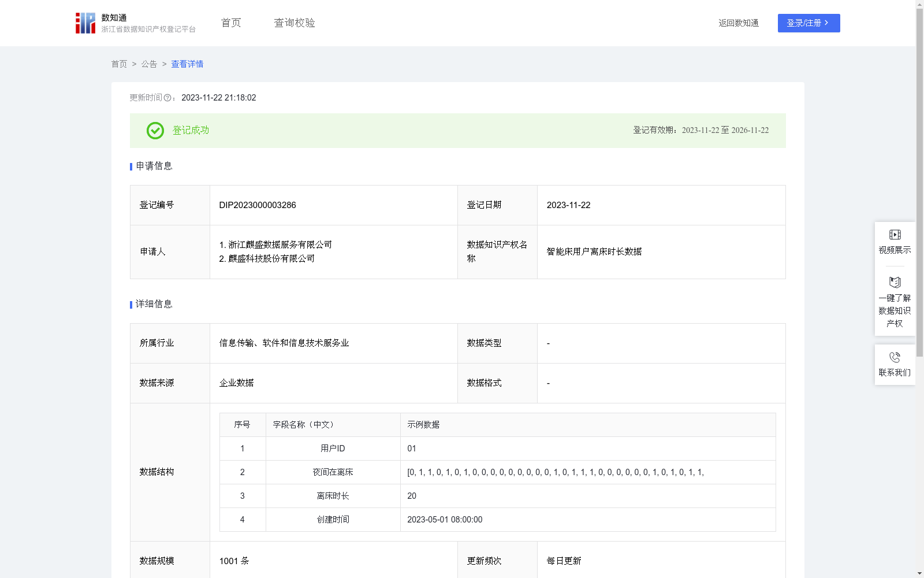Click registration number DIP2023000003286
The height and width of the screenshot is (578, 924).
pos(258,205)
